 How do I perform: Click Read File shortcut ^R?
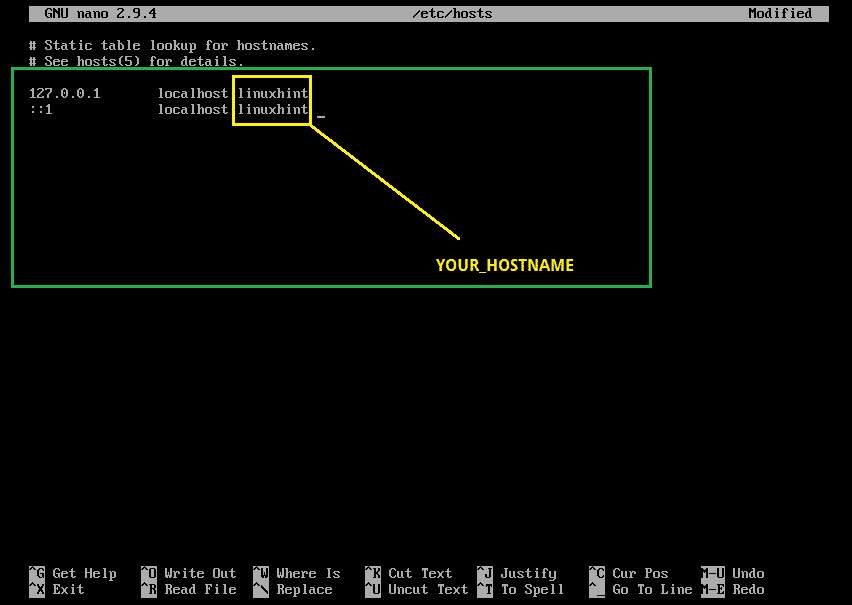198,589
